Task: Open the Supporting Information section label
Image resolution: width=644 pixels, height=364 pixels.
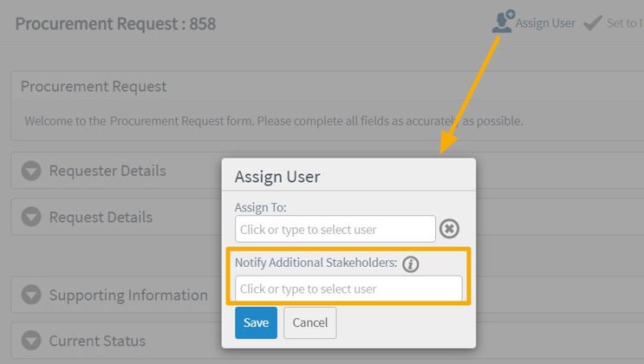Action: 128,295
